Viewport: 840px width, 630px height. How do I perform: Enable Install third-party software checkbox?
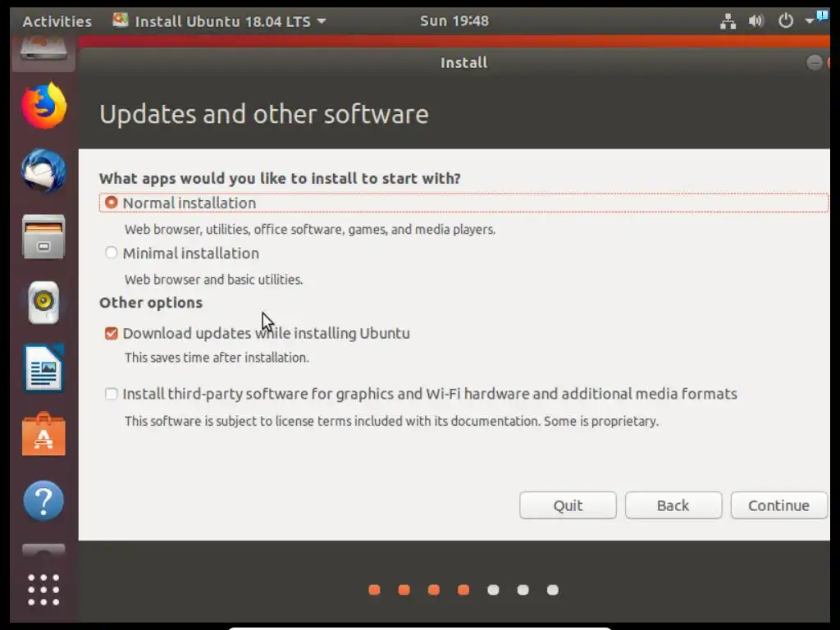point(111,394)
